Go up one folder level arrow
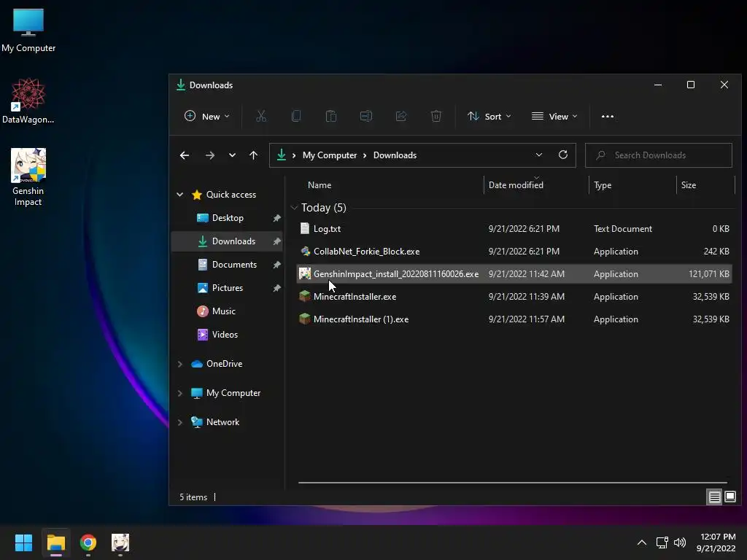The image size is (747, 560). click(253, 155)
